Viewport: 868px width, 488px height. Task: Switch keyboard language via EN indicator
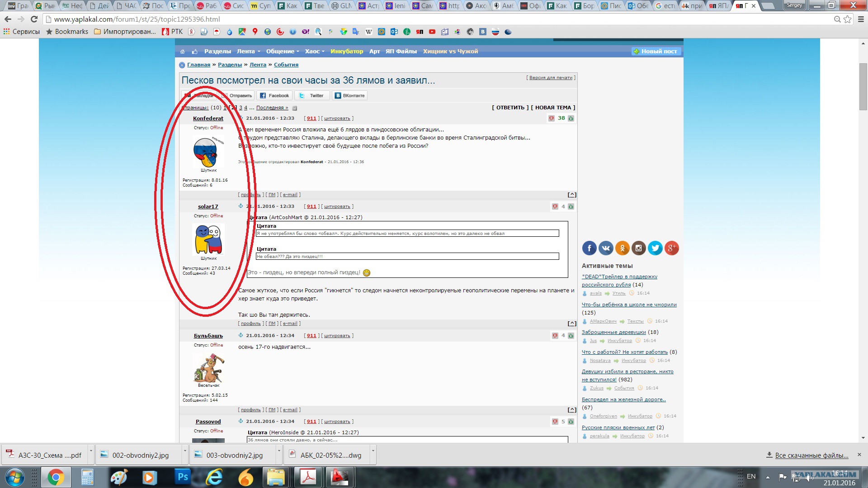(x=751, y=476)
